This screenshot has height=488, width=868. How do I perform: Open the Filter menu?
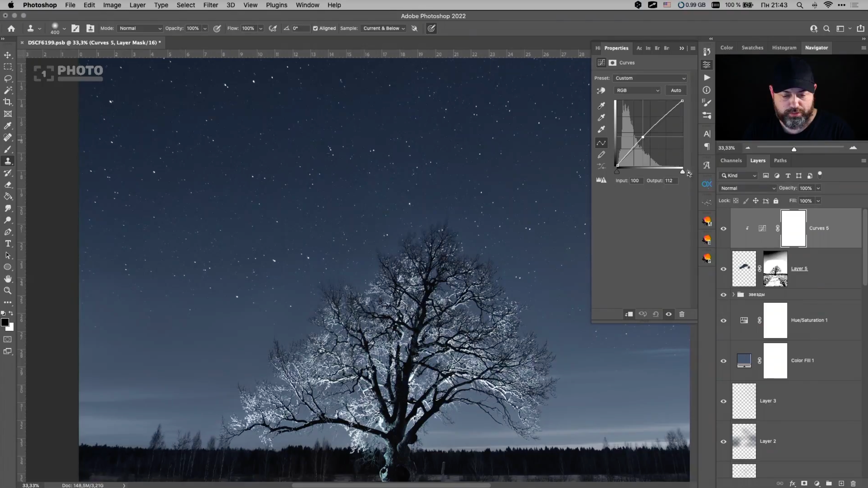pos(210,5)
